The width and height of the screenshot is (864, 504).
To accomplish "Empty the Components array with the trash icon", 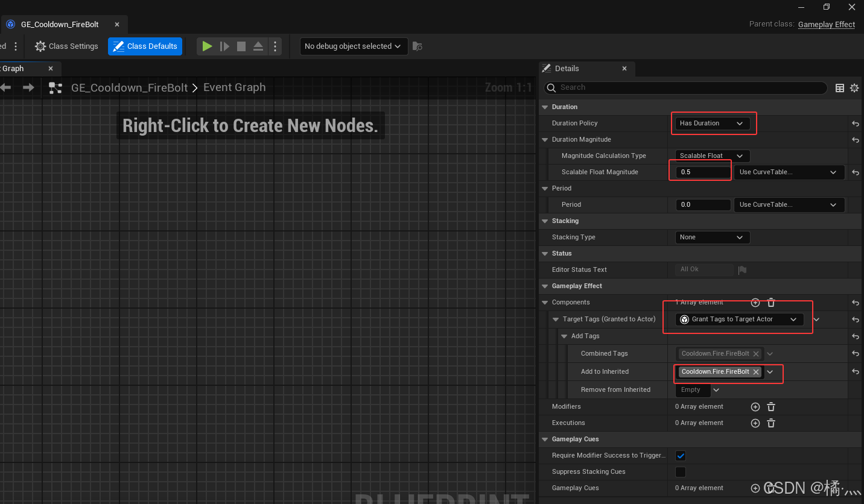I will [771, 303].
